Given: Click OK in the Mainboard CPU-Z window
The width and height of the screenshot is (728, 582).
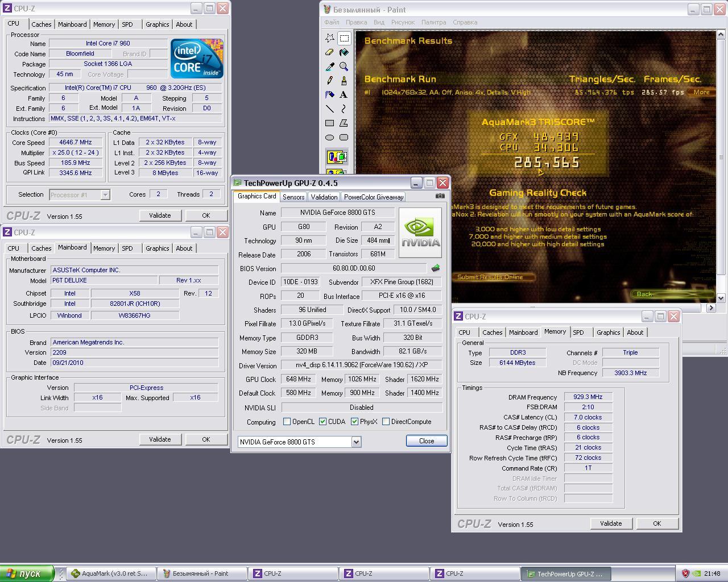Looking at the screenshot, I should [206, 439].
